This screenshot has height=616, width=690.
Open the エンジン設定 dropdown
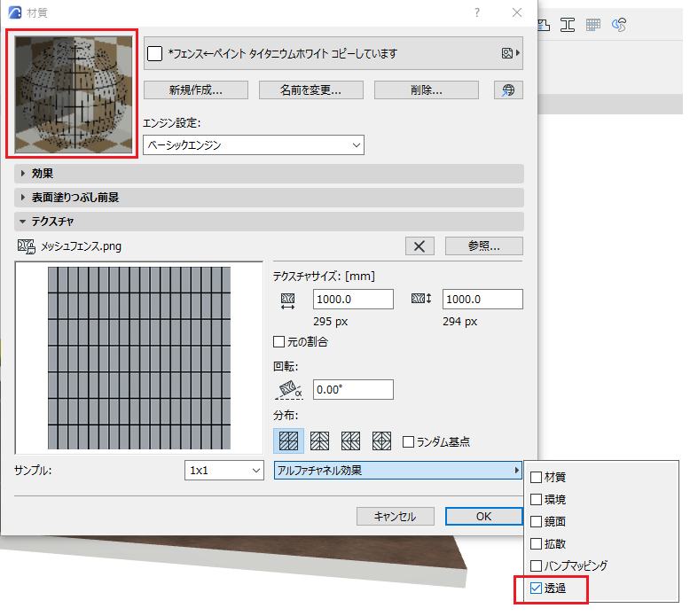[254, 145]
